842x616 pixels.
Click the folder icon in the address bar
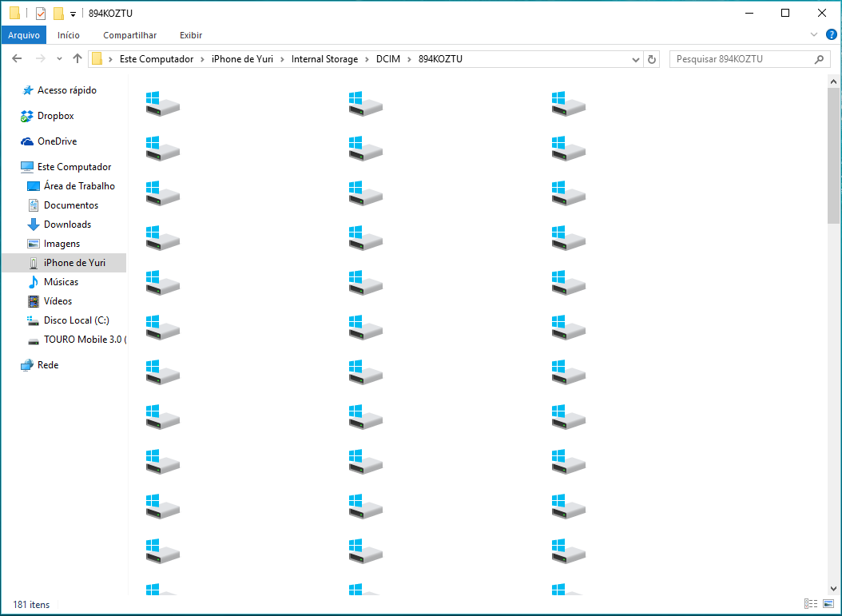coord(97,58)
